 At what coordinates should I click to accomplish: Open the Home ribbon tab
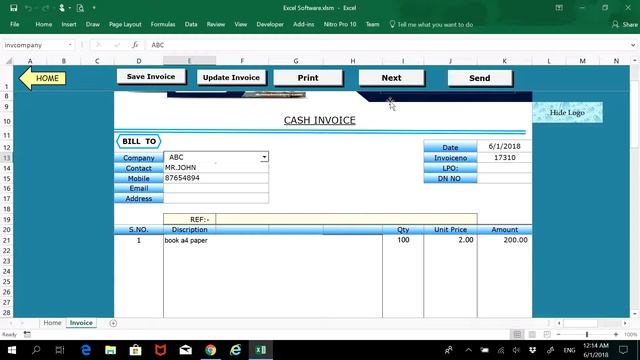pos(44,24)
